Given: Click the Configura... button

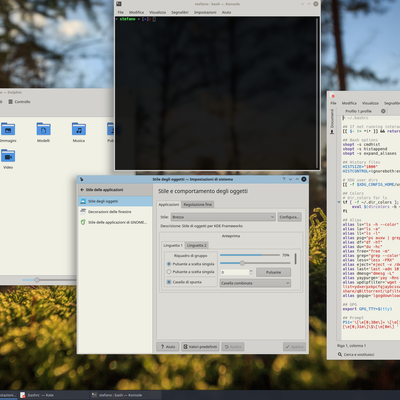Looking at the screenshot, I should [289, 217].
